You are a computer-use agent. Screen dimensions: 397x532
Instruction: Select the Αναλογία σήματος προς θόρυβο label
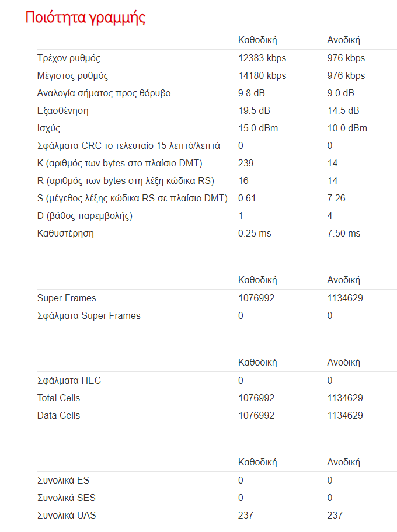click(x=104, y=93)
